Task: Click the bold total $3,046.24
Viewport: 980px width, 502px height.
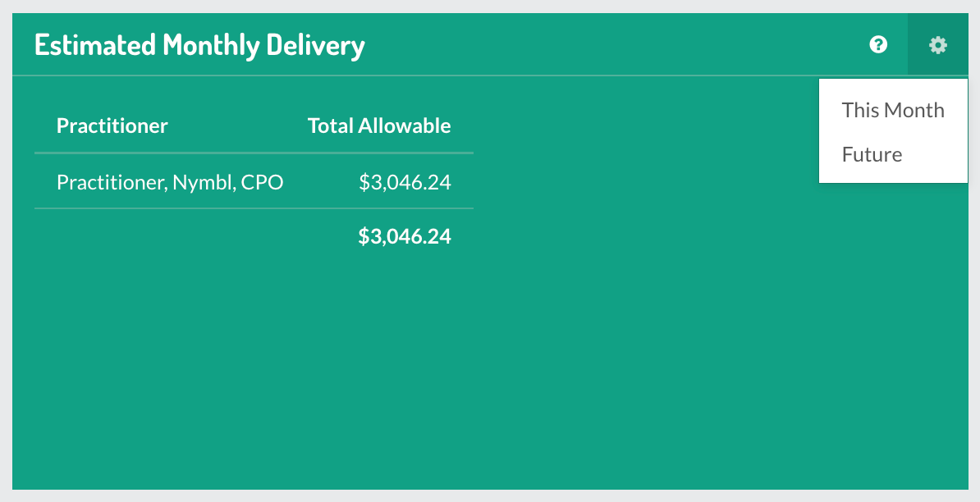Action: coord(405,236)
